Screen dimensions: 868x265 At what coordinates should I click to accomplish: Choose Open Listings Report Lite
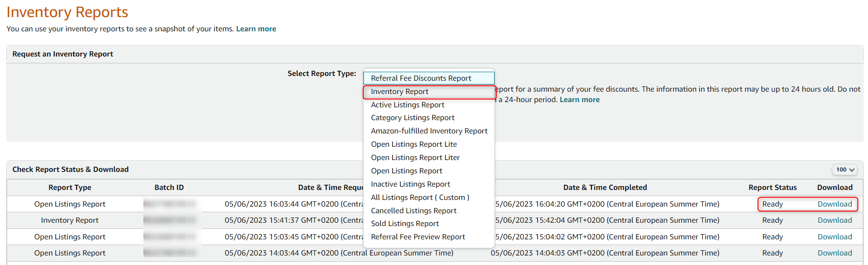pyautogui.click(x=414, y=144)
